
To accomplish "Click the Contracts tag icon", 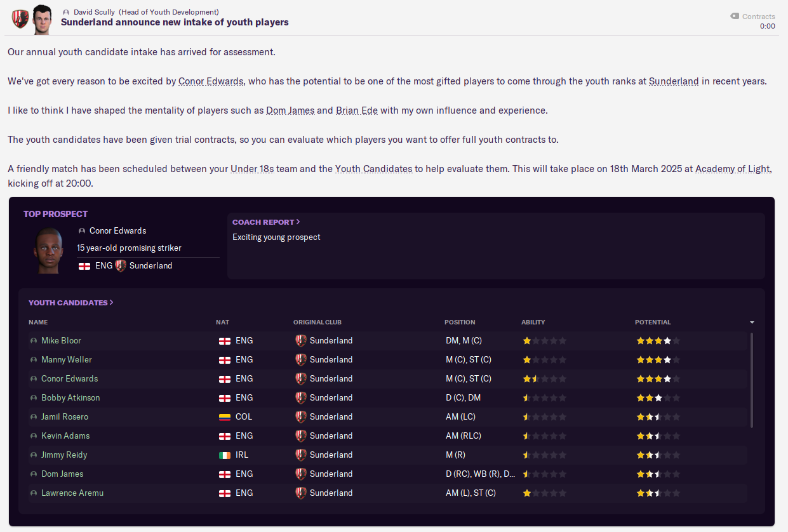I will tap(735, 17).
